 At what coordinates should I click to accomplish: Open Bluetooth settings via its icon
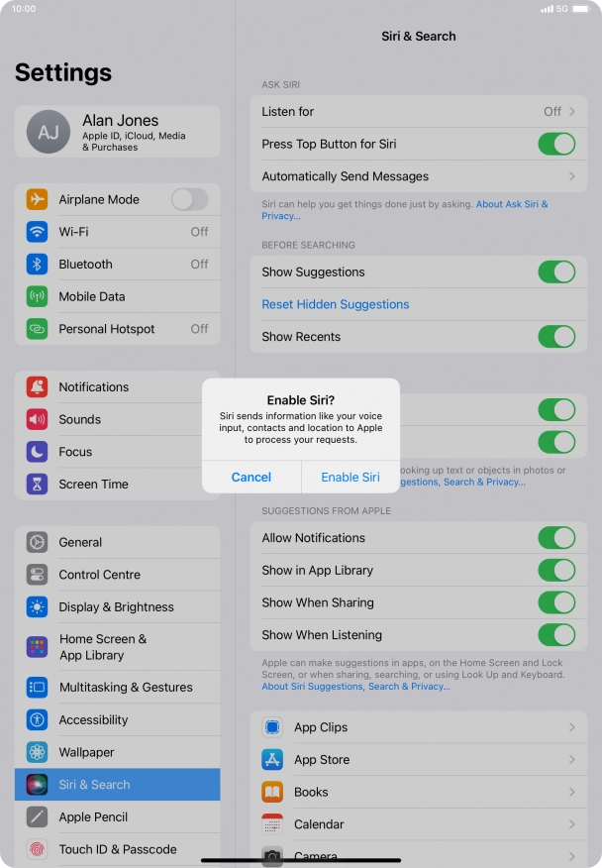pos(37,264)
